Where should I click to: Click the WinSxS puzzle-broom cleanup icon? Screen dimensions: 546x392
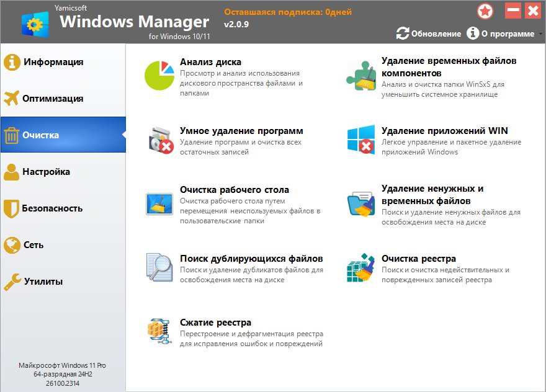tap(361, 76)
